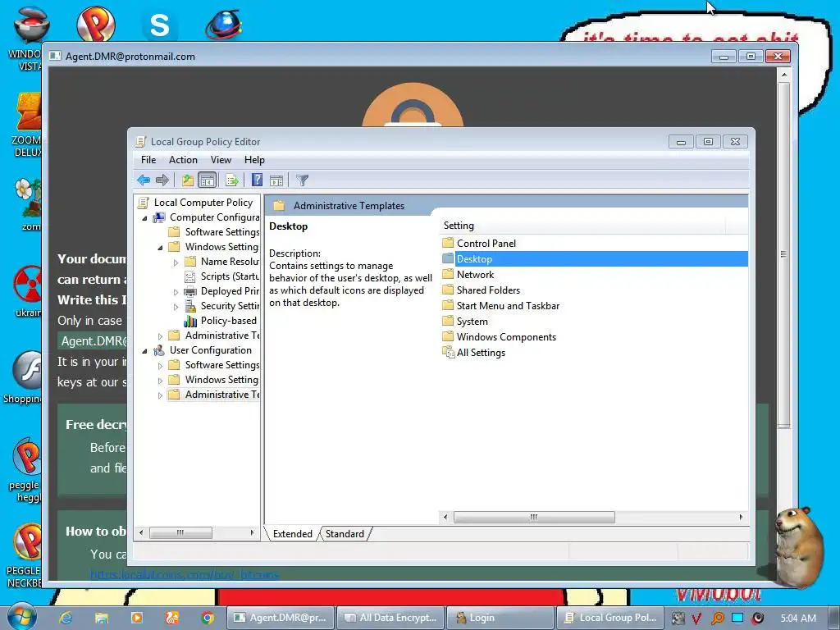
Task: Expand Administrative Templates under User Configuration
Action: 160,395
